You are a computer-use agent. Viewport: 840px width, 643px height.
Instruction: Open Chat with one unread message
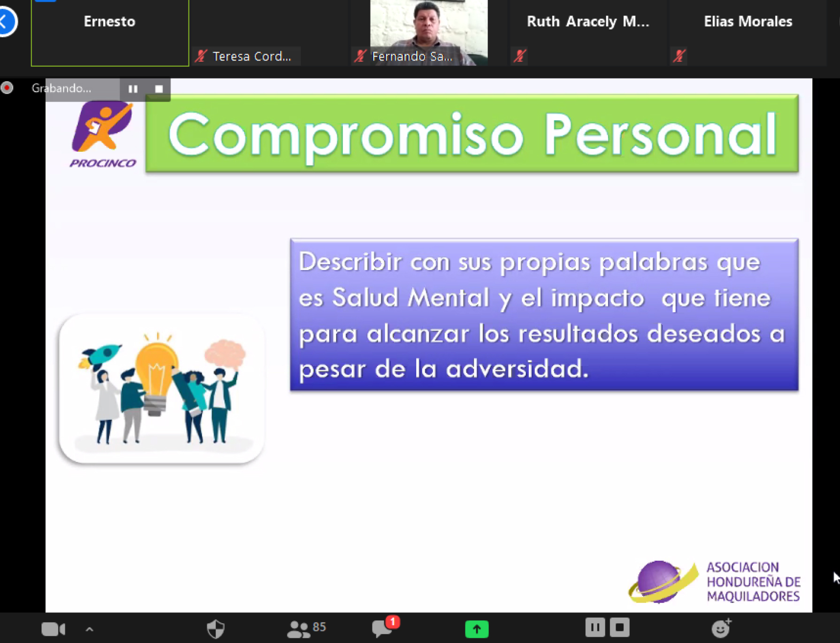pos(385,628)
